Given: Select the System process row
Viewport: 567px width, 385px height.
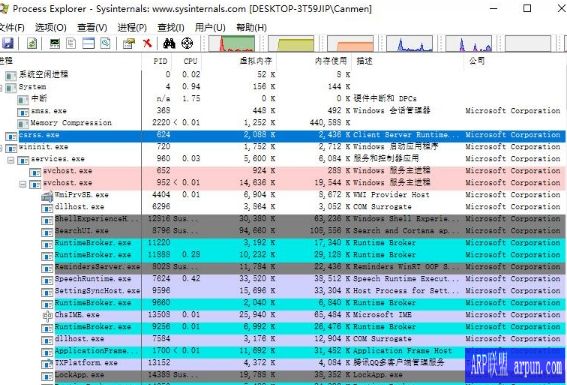Looking at the screenshot, I should coord(284,87).
